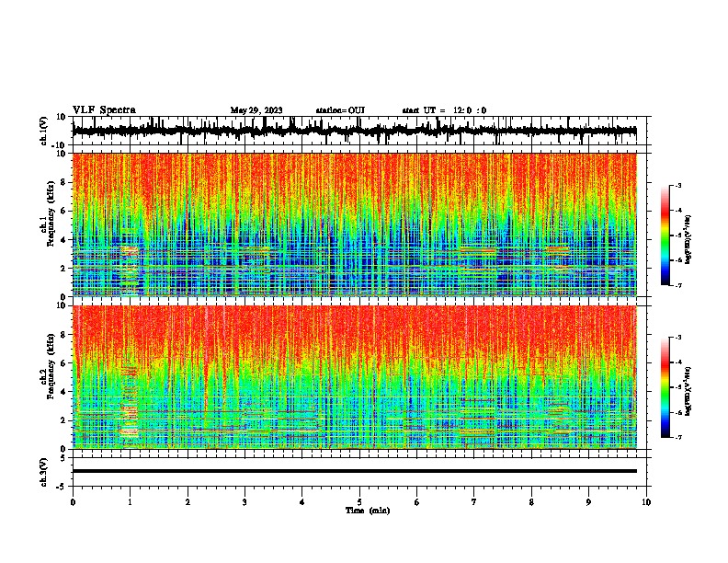The image size is (728, 563).
Task: Click the "-3" tick on ch.2 color bar
Action: click(678, 338)
